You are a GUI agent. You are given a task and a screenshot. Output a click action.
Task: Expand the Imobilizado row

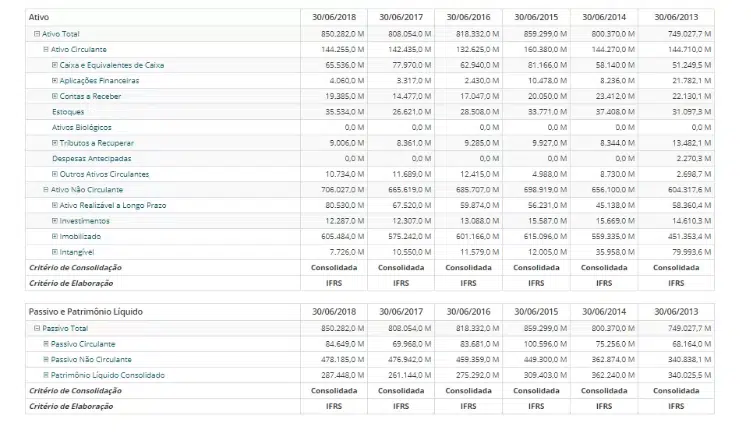click(x=55, y=236)
